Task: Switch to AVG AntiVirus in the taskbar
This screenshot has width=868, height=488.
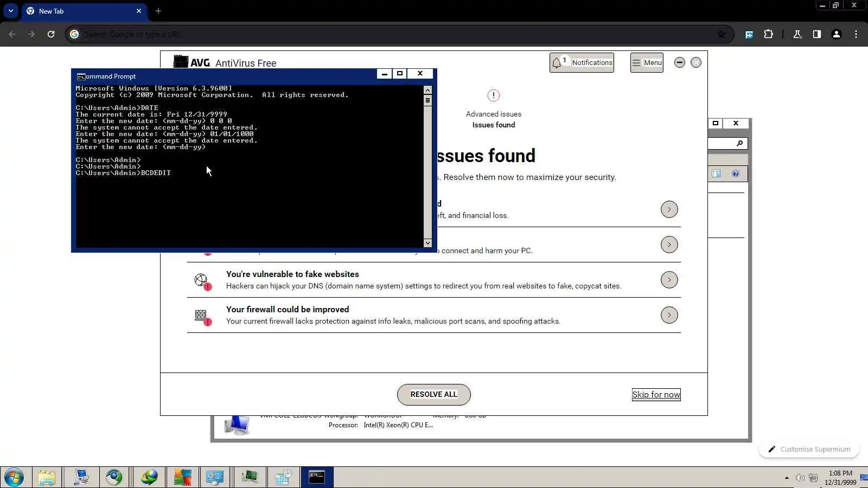Action: (182, 477)
